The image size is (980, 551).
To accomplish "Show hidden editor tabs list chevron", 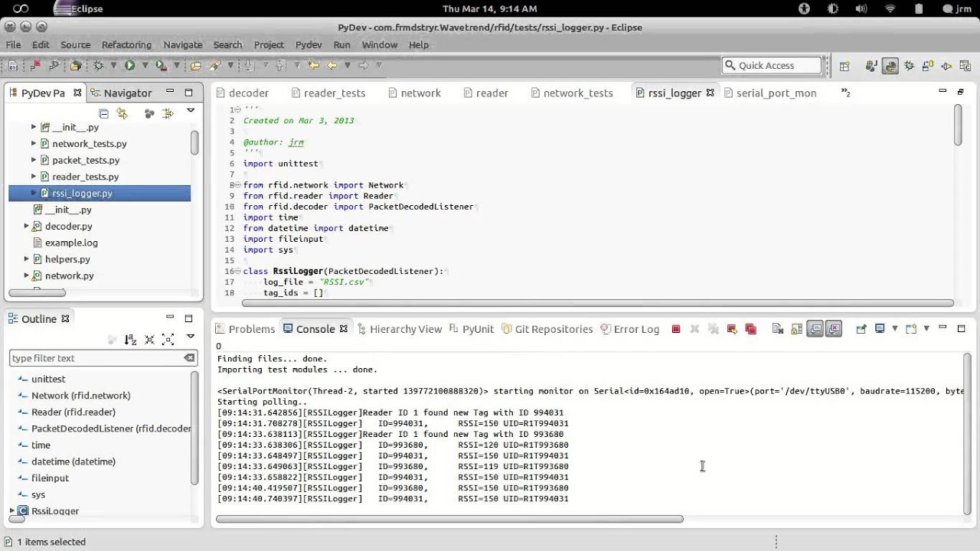I will (x=846, y=93).
